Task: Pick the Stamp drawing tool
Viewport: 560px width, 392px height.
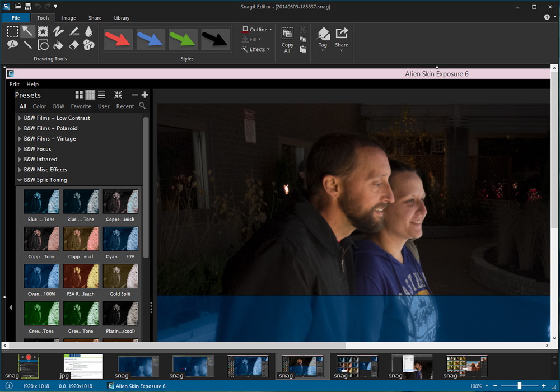Action: [43, 31]
